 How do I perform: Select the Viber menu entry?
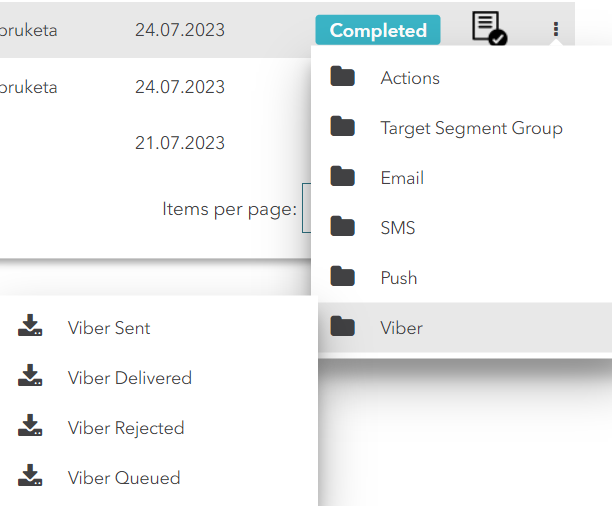[401, 328]
